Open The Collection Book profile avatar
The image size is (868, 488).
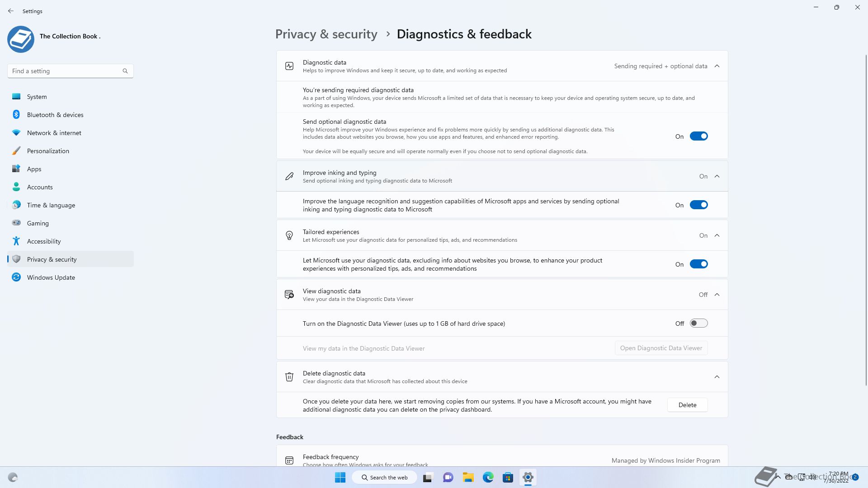point(21,39)
